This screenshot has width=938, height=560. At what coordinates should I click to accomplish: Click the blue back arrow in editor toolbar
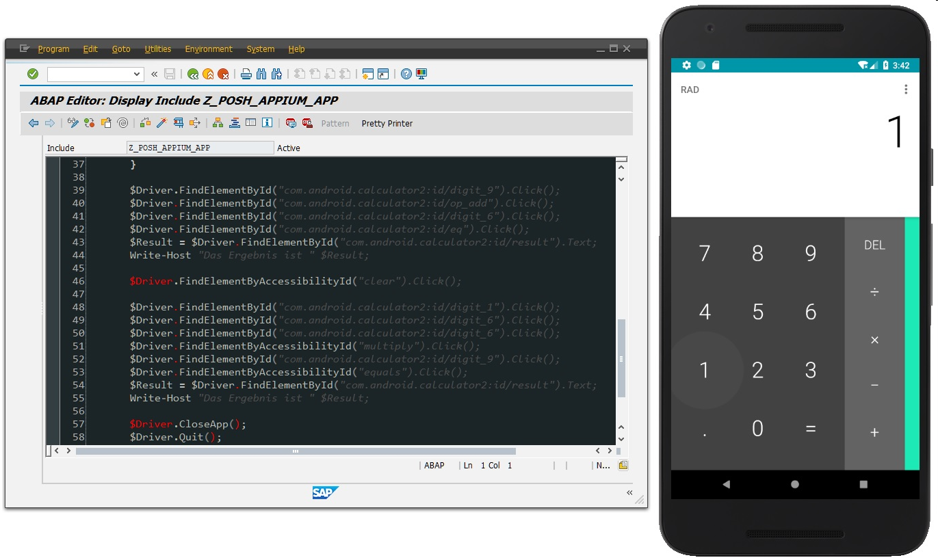(x=34, y=123)
